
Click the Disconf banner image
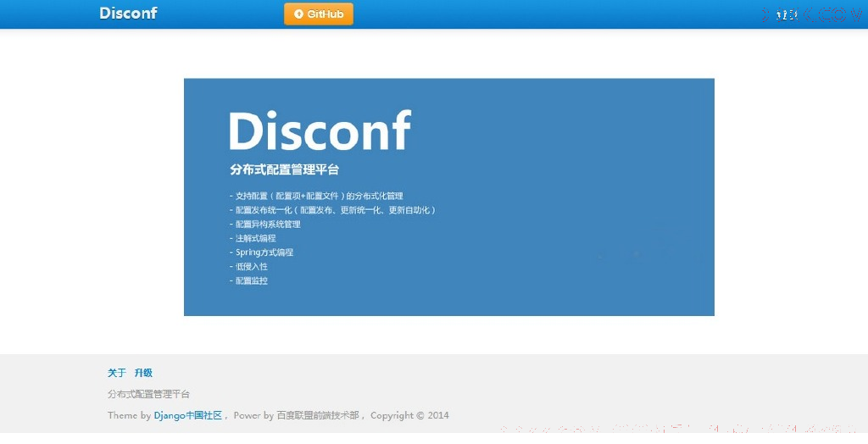pyautogui.click(x=449, y=197)
